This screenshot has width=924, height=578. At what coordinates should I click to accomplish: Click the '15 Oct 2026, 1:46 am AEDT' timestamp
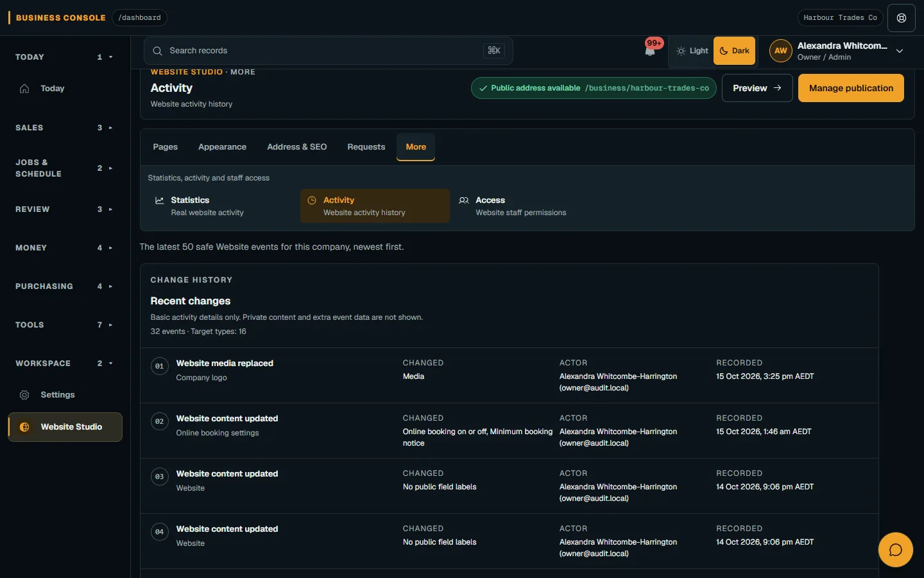pos(764,432)
